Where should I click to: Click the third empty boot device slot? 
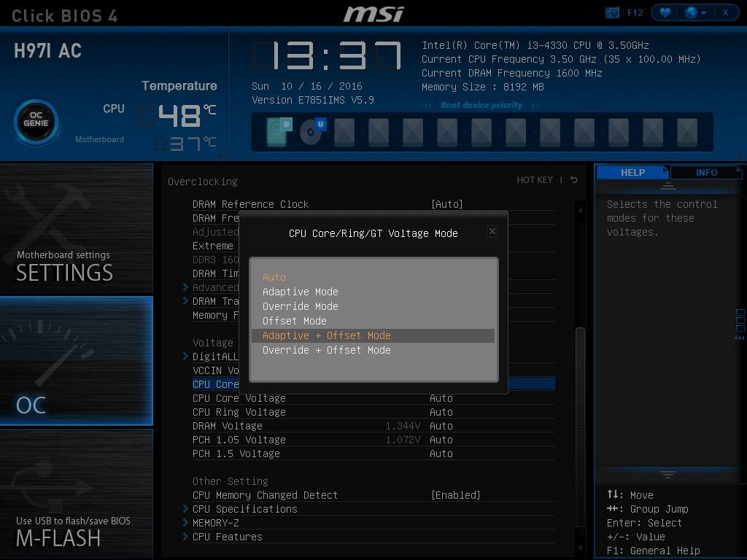(413, 132)
